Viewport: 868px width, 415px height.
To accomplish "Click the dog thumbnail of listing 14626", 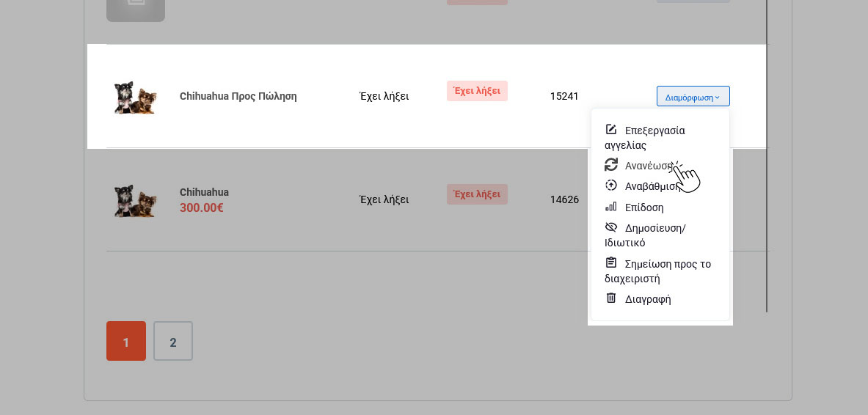I will click(135, 200).
